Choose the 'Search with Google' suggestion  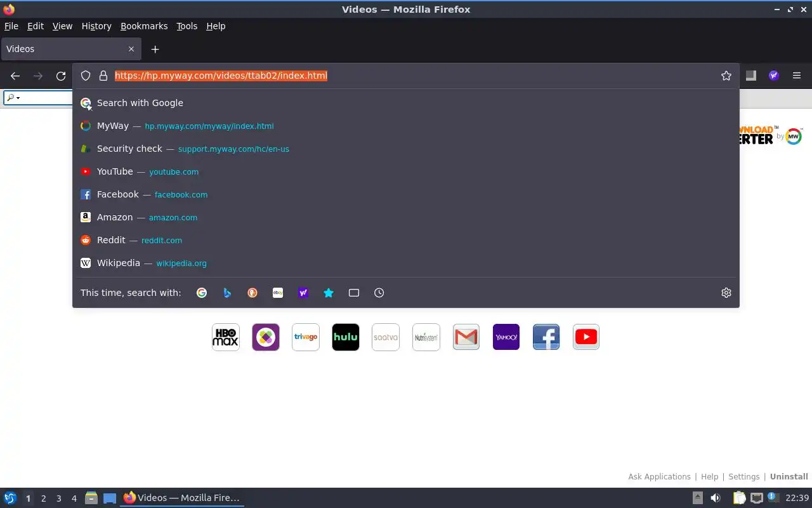click(406, 103)
